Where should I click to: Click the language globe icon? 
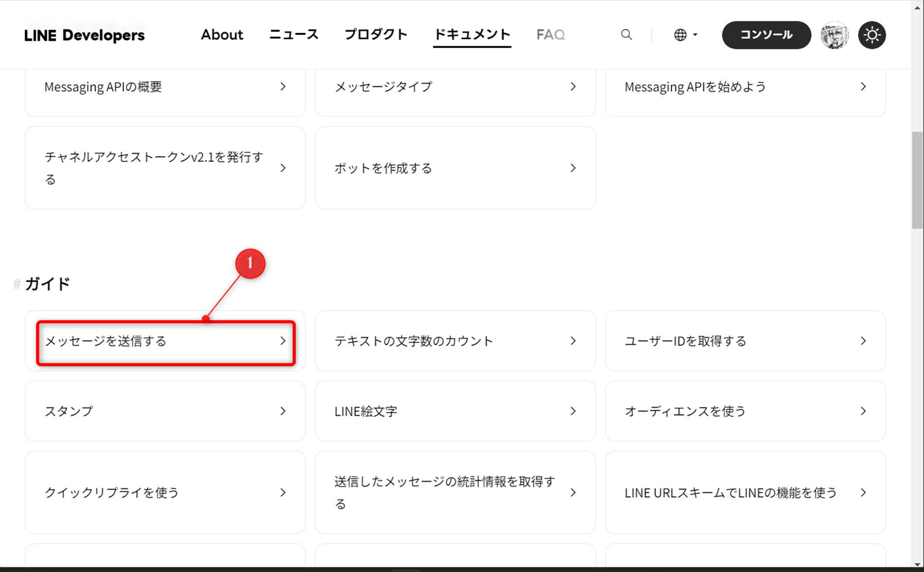[680, 35]
